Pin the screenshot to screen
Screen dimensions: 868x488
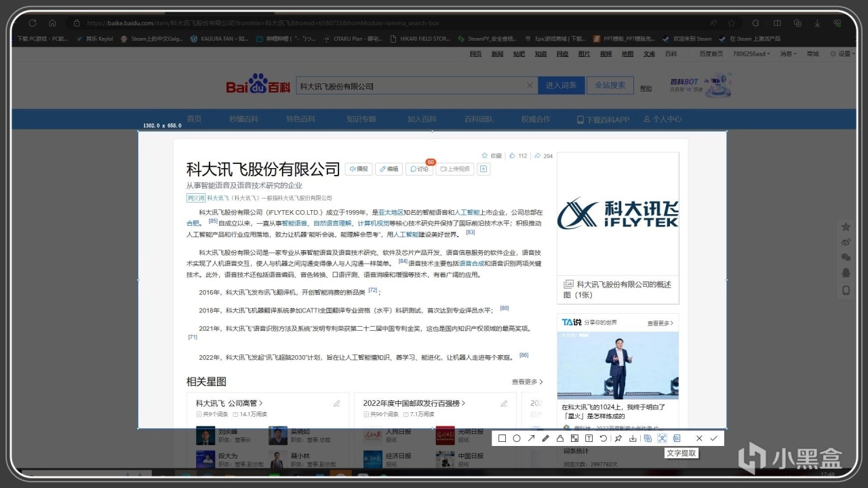click(x=618, y=439)
